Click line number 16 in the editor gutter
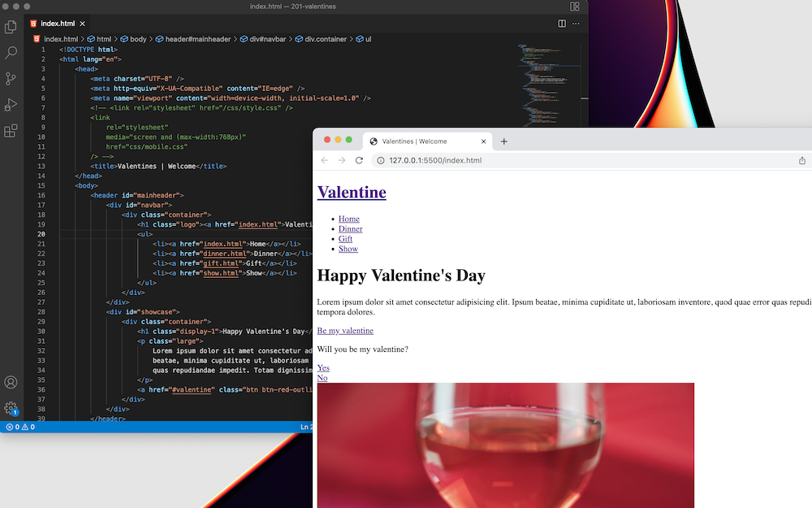This screenshot has height=508, width=812. [x=41, y=195]
